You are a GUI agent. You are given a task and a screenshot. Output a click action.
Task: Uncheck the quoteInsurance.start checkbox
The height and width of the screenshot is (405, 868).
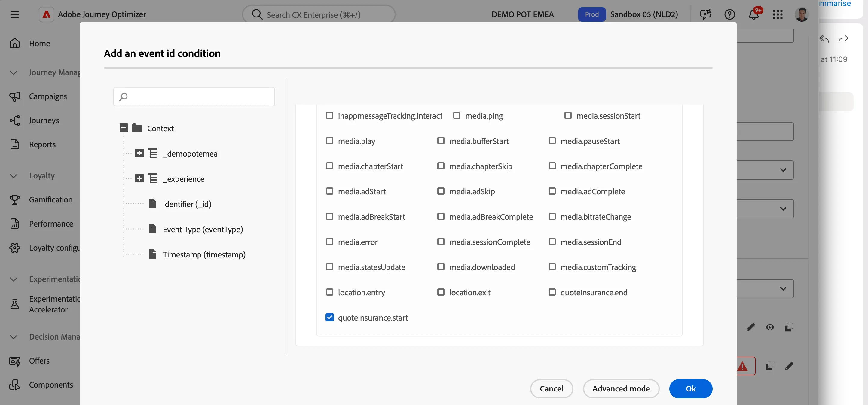click(x=329, y=317)
